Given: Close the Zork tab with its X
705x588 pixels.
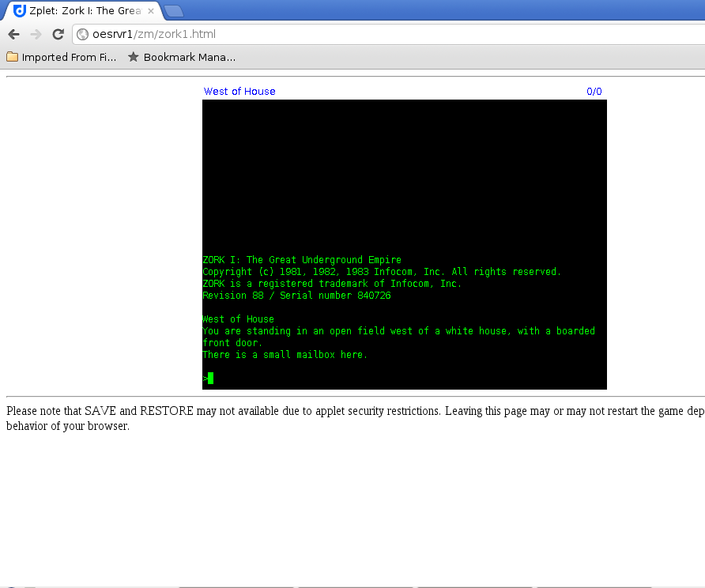Looking at the screenshot, I should click(x=150, y=11).
